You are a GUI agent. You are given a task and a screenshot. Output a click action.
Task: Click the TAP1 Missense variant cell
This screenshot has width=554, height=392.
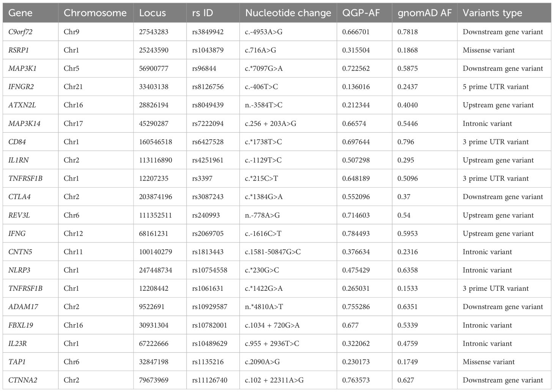(488, 362)
